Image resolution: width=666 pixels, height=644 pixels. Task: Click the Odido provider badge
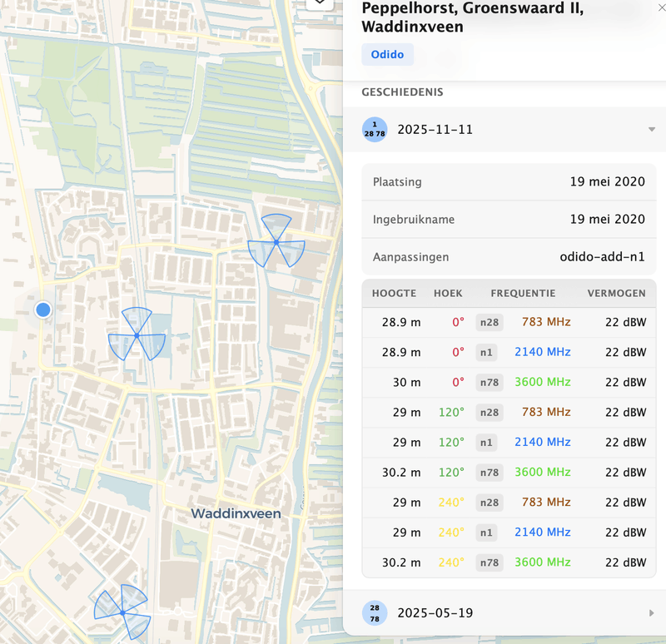tap(387, 54)
